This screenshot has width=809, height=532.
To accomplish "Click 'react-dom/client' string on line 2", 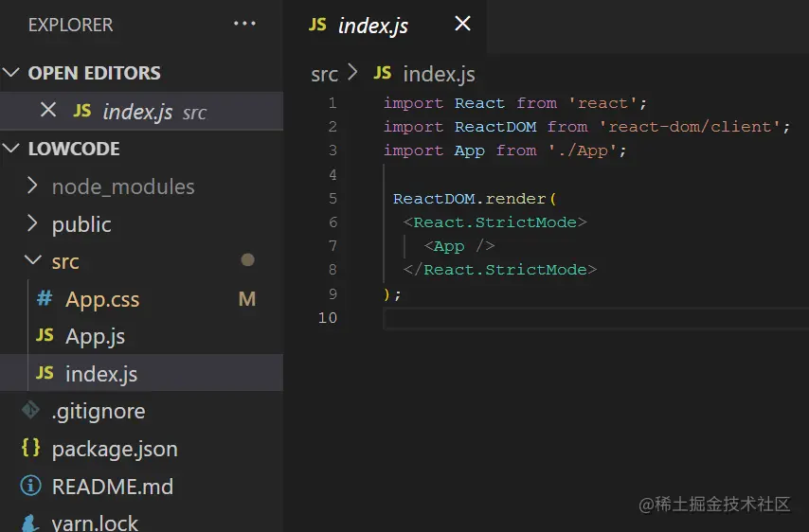I will click(689, 127).
